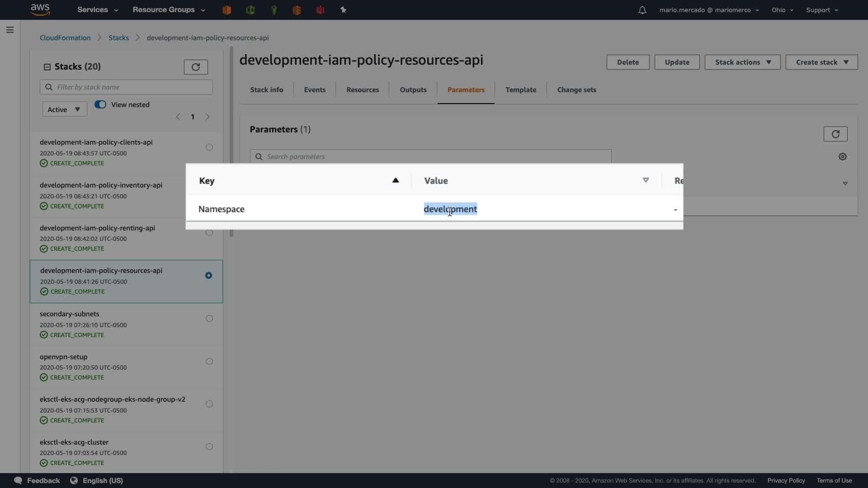This screenshot has width=868, height=488.
Task: Expand the Stack actions dropdown
Action: pos(742,62)
